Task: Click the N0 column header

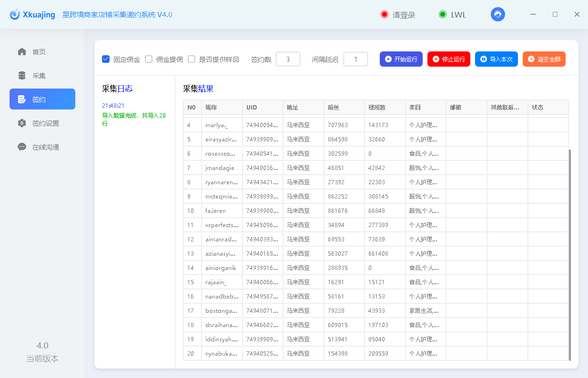Action: tap(193, 108)
